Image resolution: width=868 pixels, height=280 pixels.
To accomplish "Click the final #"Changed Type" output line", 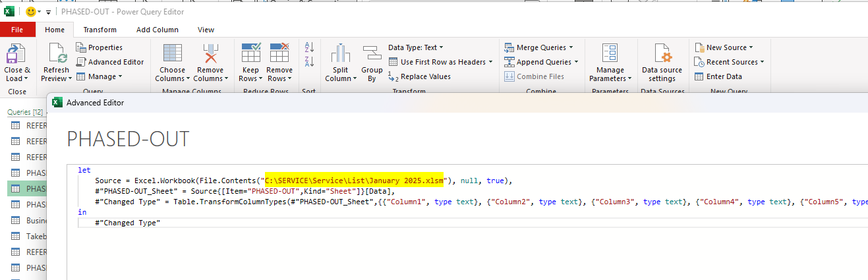I will tap(127, 223).
